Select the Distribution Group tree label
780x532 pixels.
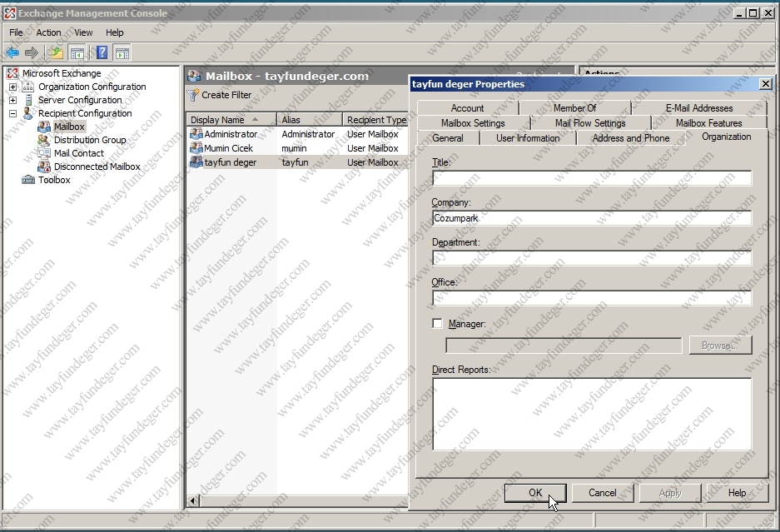click(x=90, y=140)
